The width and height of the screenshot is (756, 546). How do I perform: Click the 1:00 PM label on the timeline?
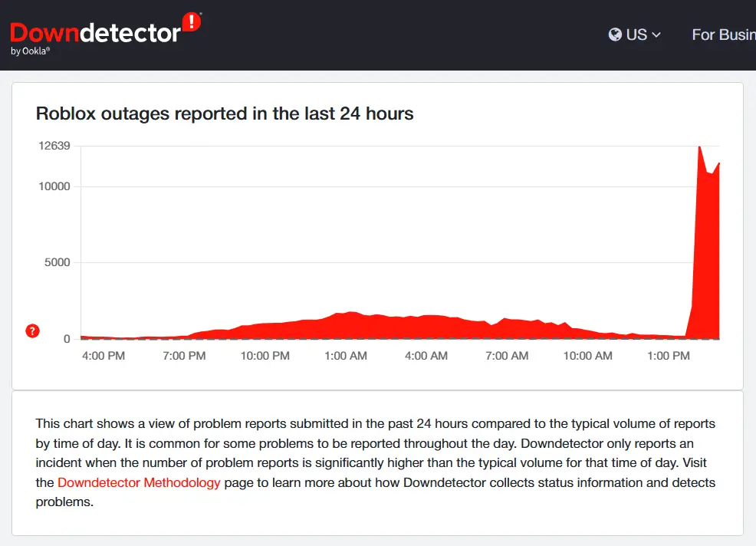click(x=669, y=355)
